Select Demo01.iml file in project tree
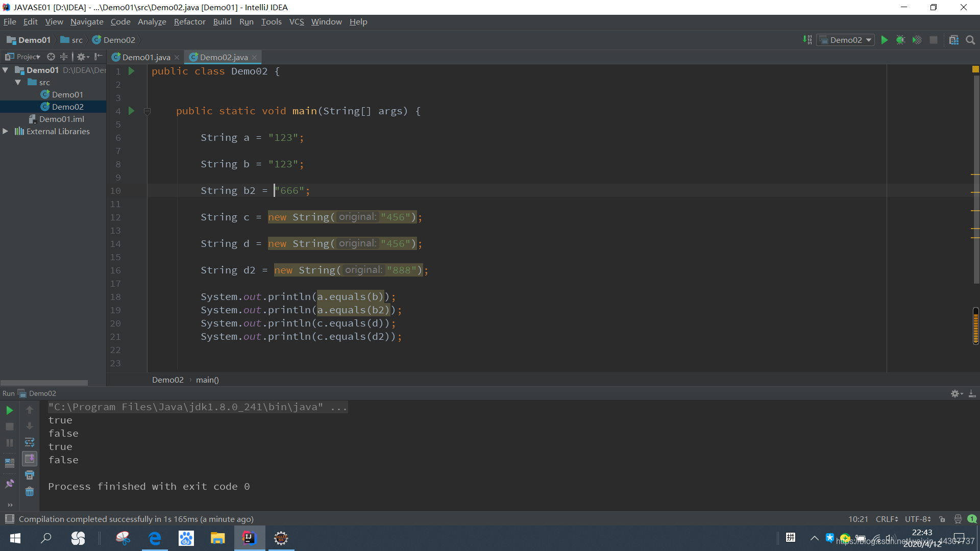 click(57, 119)
